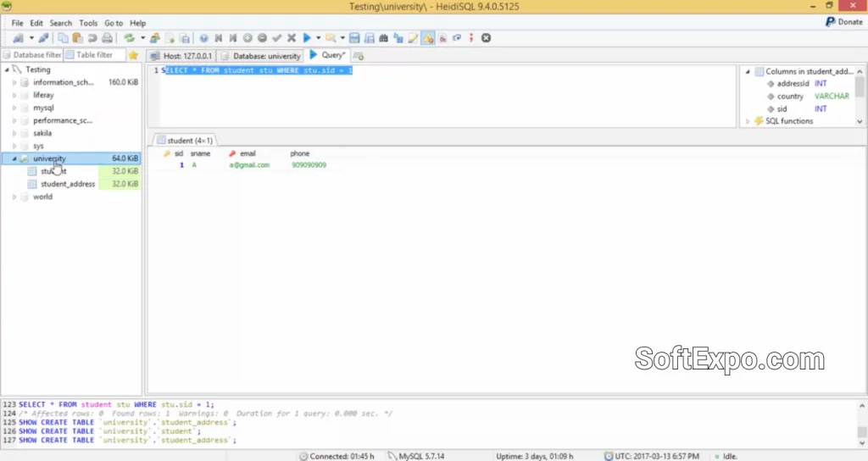Click the green Refresh icon
Viewport: 868px width, 461px height.
(x=129, y=38)
